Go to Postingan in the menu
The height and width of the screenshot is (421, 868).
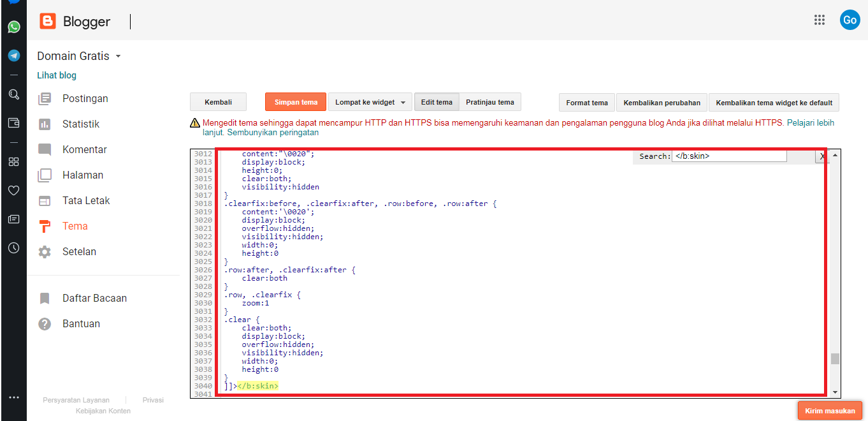pyautogui.click(x=85, y=98)
